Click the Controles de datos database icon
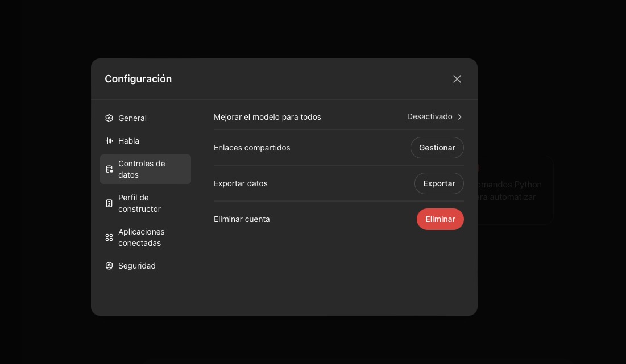The height and width of the screenshot is (364, 626). coord(109,169)
